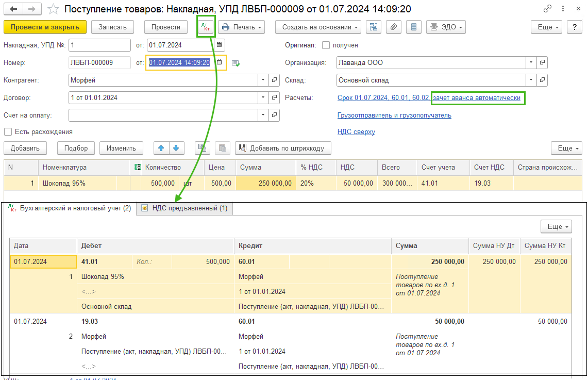Click the Подбор button
Screen dimensions: 588x380
[x=76, y=148]
